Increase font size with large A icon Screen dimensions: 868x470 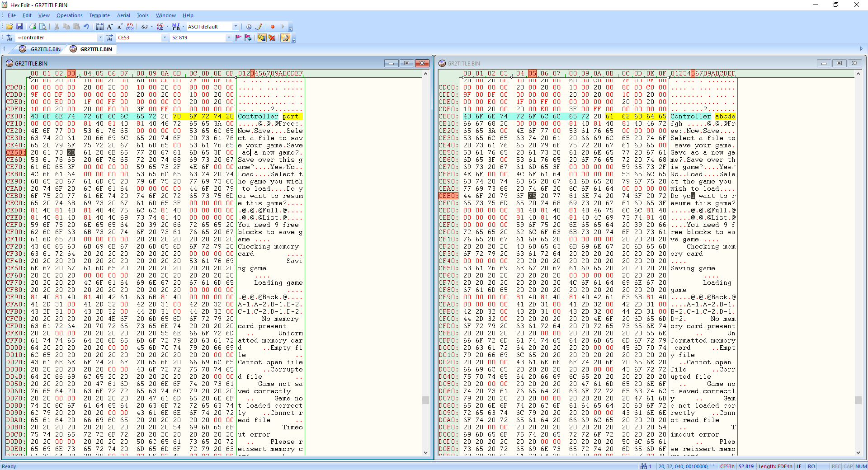[110, 27]
